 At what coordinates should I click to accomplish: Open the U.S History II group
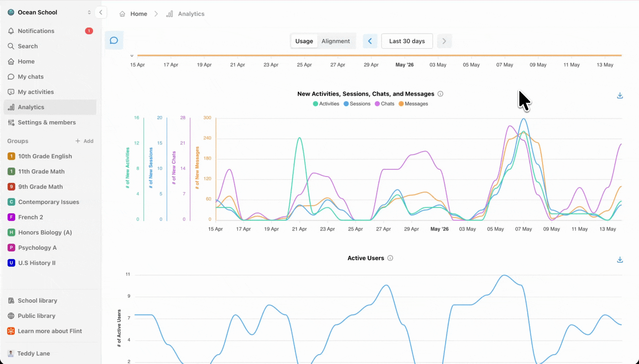(50, 263)
